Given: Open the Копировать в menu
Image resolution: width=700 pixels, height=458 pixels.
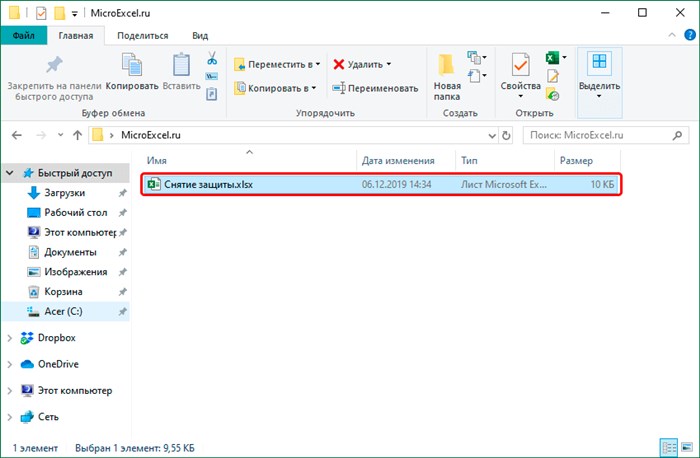Looking at the screenshot, I should click(x=275, y=88).
